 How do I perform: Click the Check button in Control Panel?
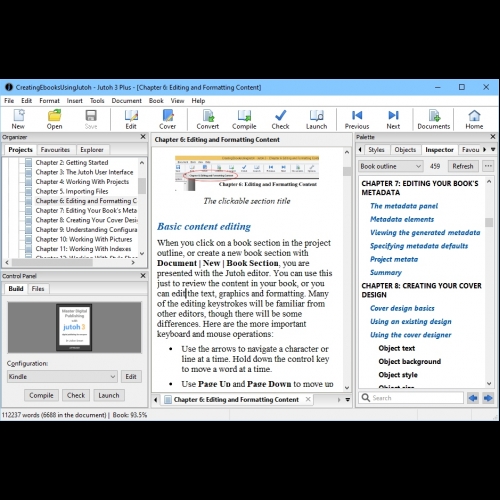[x=76, y=395]
